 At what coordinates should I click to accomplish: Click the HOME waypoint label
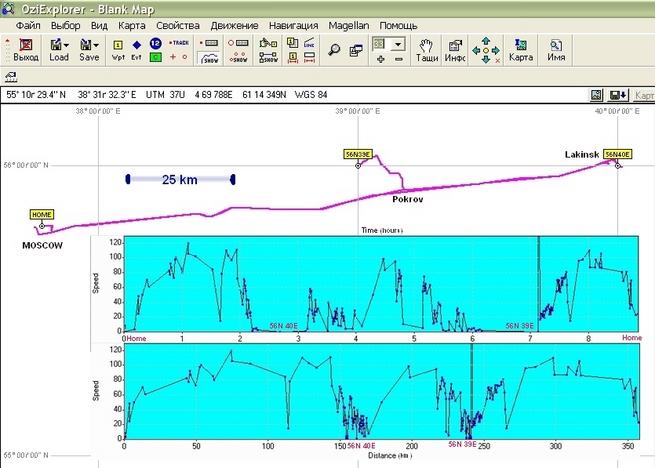pos(41,215)
